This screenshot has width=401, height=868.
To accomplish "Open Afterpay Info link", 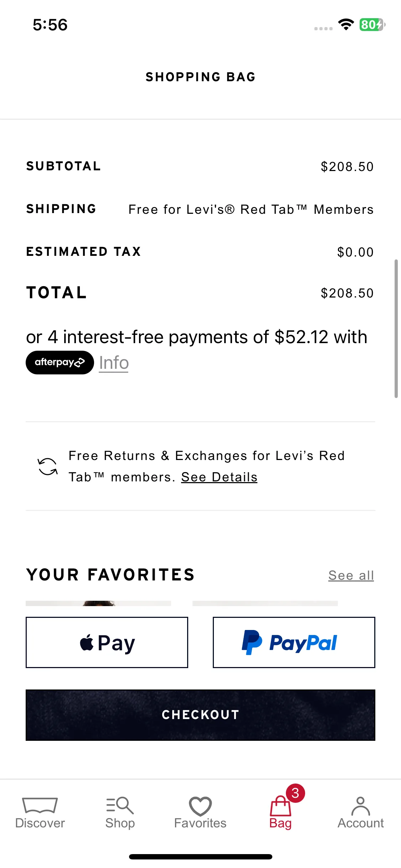I will [114, 363].
